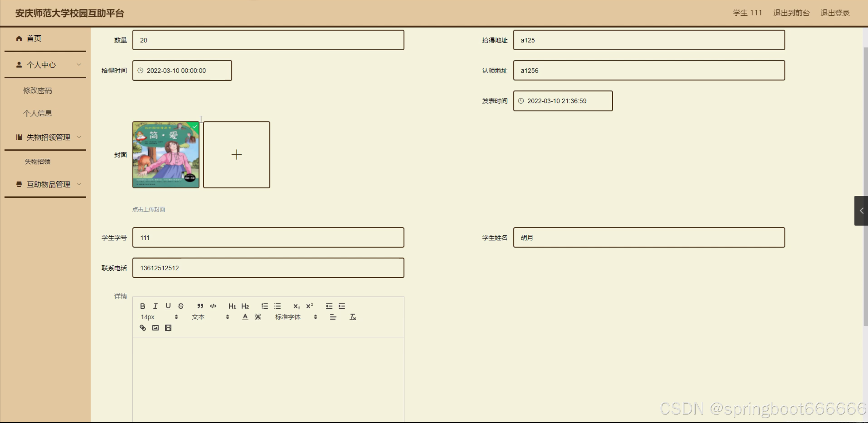Apply ordered numbered list
Image resolution: width=868 pixels, height=423 pixels.
(x=265, y=306)
